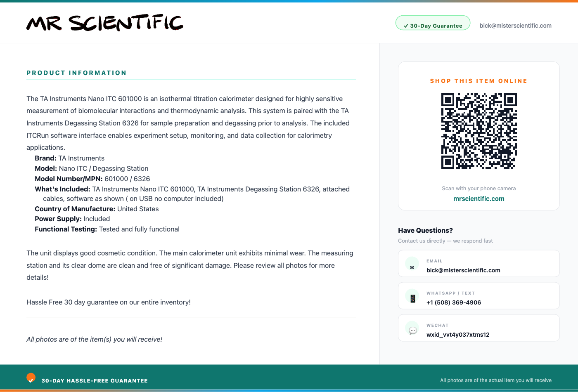
Task: Click the SHOP THIS ITEM ONLINE heading
Action: point(479,81)
